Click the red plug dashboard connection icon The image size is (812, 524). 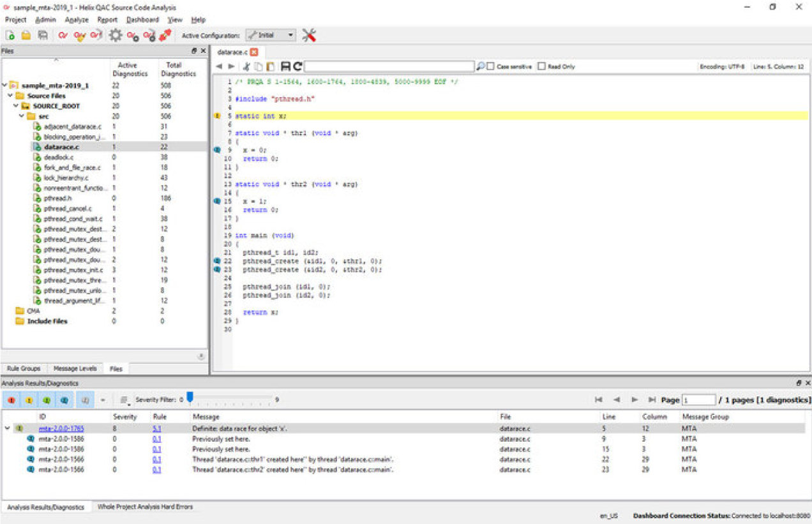[x=165, y=36]
